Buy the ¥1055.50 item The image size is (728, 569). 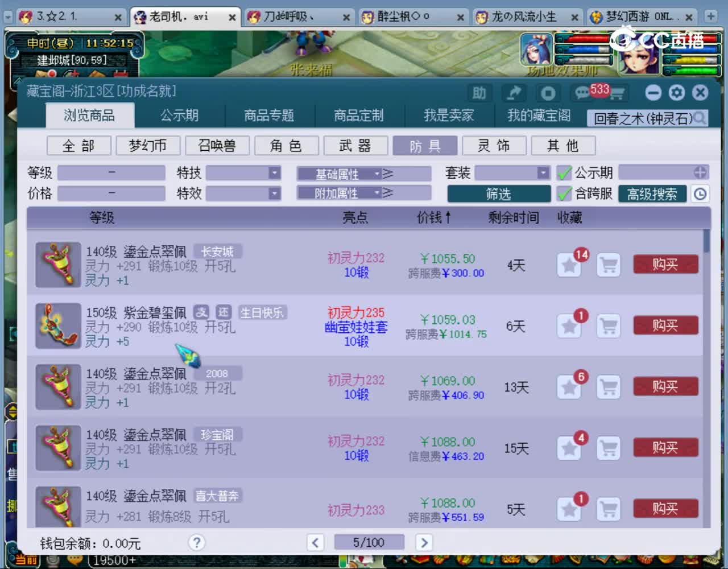[665, 265]
